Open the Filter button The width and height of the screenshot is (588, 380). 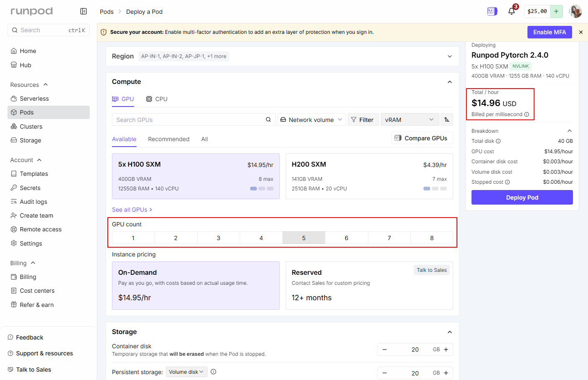[x=363, y=119]
